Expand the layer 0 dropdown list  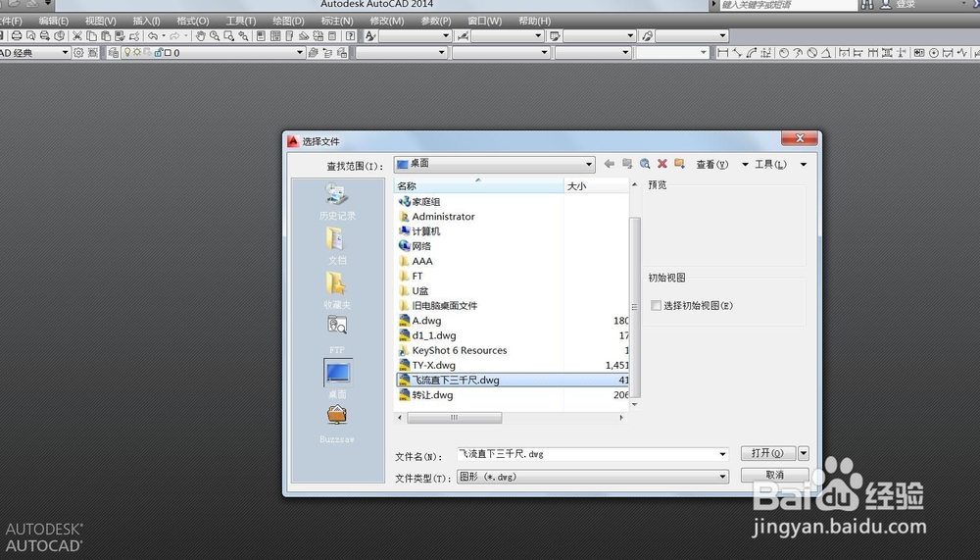(299, 53)
